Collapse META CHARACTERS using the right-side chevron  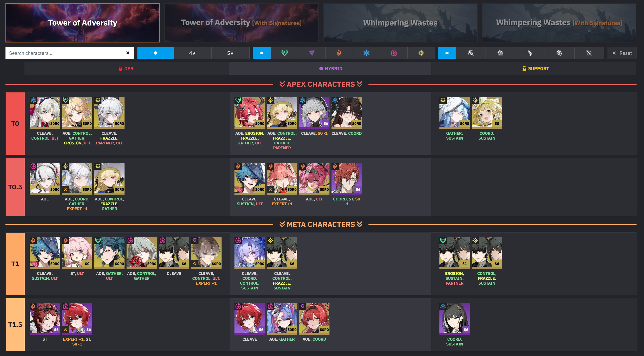360,224
